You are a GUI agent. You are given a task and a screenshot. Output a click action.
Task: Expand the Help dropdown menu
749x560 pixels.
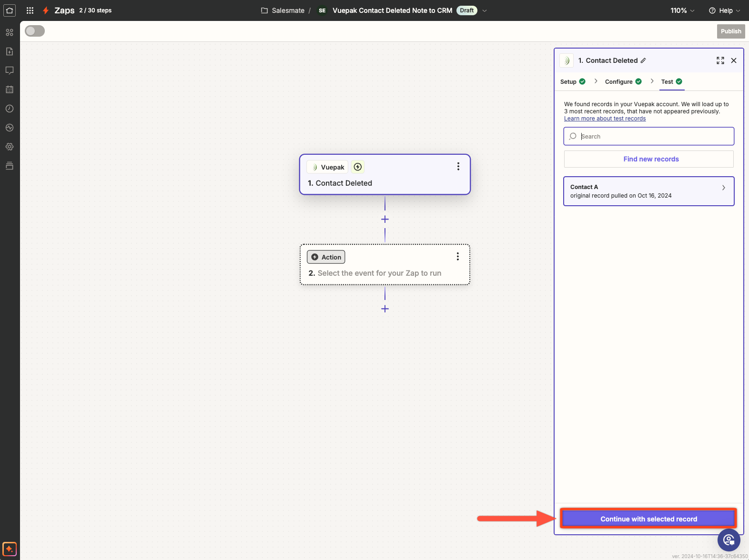tap(724, 10)
